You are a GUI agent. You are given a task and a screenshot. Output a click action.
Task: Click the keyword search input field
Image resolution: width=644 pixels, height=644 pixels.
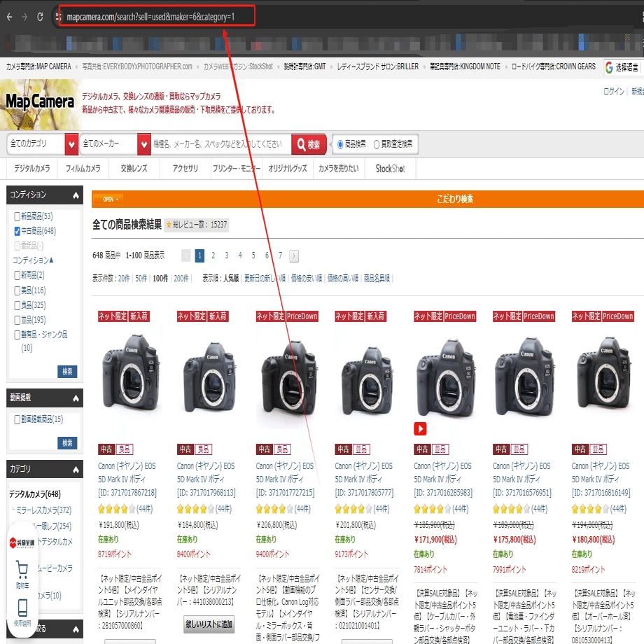coord(221,144)
